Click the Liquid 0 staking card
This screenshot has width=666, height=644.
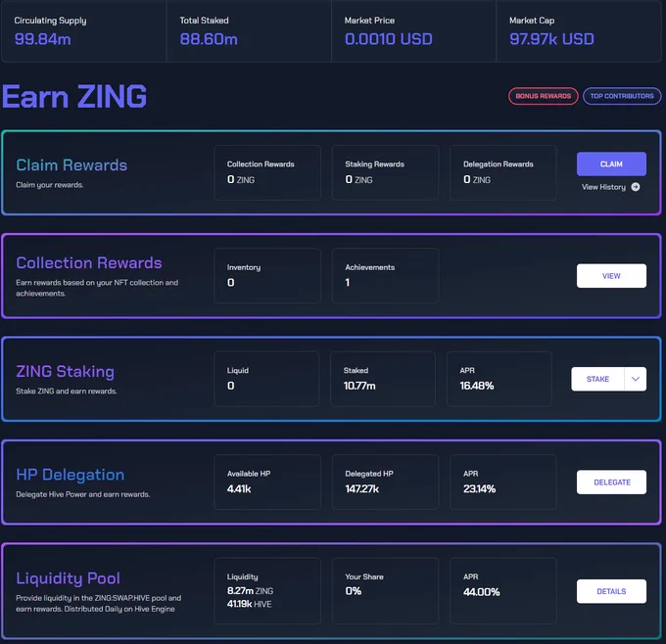[x=266, y=379]
